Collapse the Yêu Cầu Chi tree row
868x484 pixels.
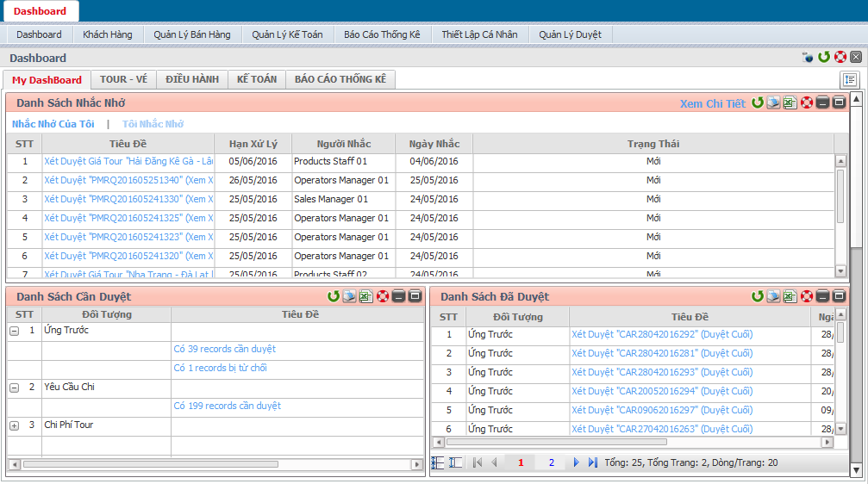[x=15, y=388]
